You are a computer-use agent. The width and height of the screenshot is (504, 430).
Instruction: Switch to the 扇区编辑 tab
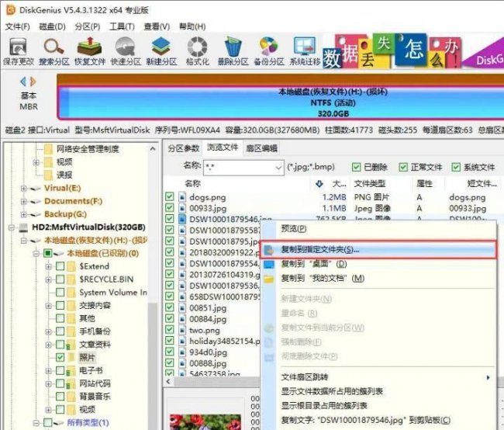coord(261,148)
